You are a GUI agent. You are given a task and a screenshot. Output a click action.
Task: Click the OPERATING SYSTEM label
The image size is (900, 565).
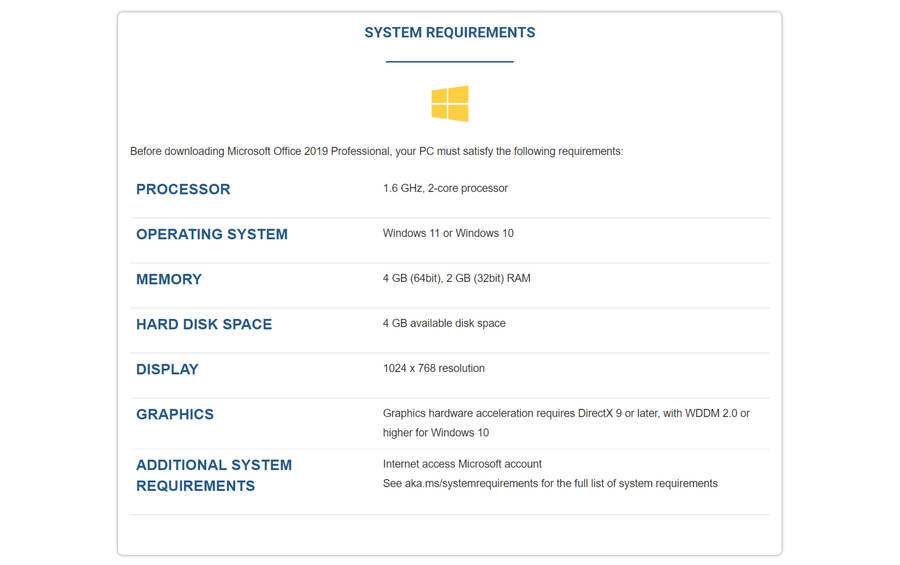[x=212, y=234]
